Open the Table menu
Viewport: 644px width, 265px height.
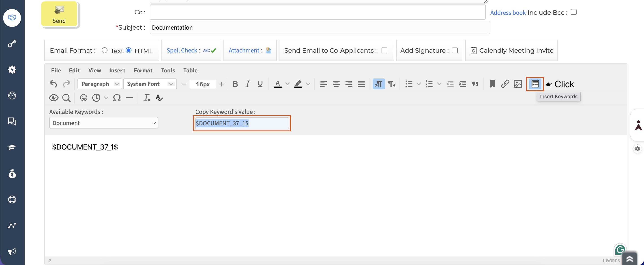click(190, 71)
